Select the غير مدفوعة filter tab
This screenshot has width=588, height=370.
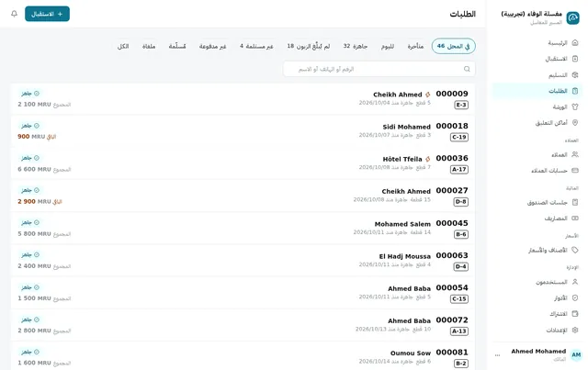coord(212,46)
